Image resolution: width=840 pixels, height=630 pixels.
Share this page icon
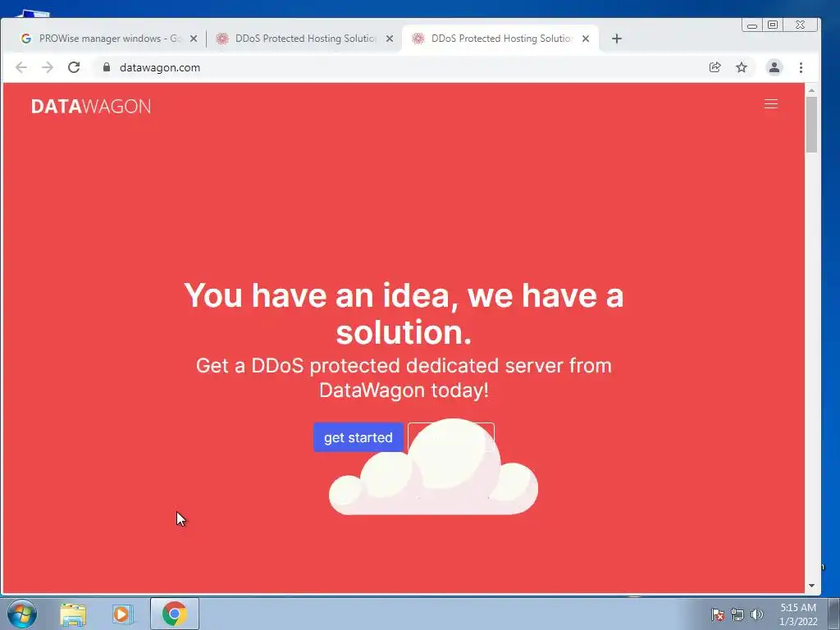[x=714, y=67]
